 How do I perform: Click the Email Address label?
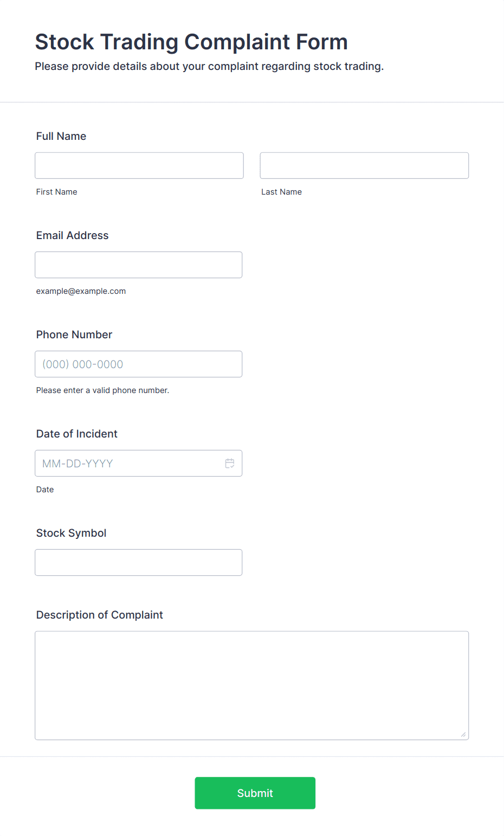pos(73,235)
